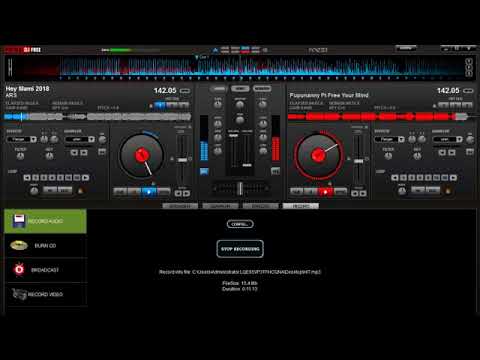Toggle left deck headphone PFL button
480x360 pixels.
204,172
